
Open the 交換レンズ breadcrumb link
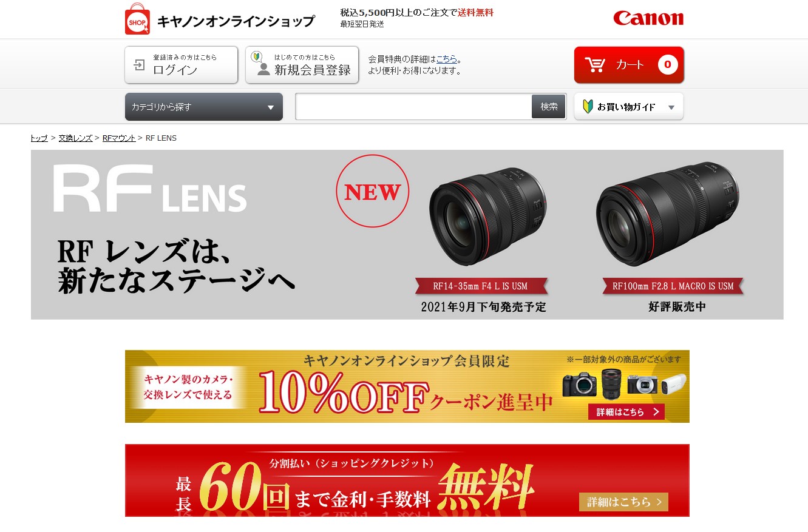click(x=75, y=138)
